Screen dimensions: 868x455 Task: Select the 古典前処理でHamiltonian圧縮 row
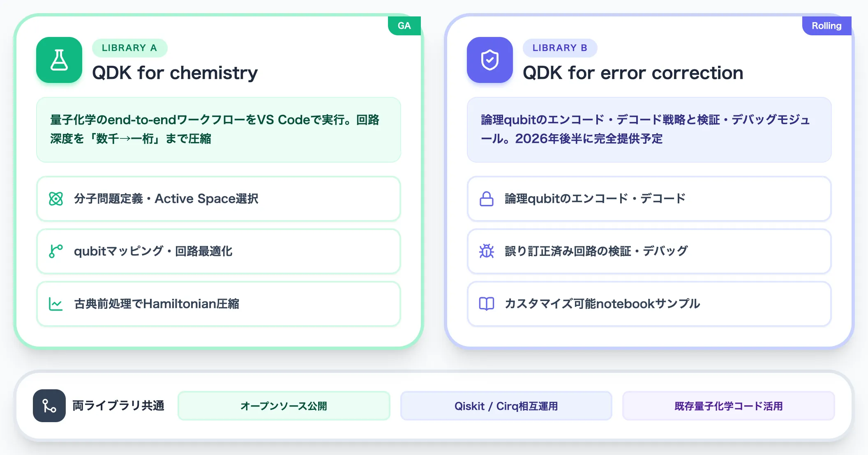click(x=219, y=304)
